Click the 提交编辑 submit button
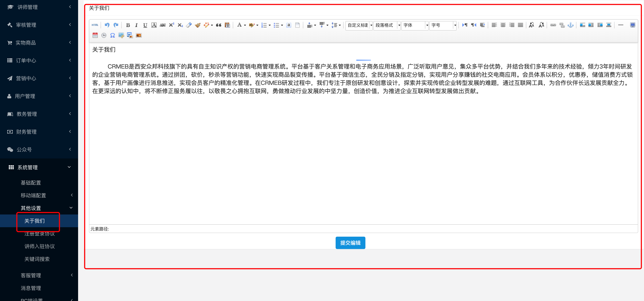The height and width of the screenshot is (301, 644). click(350, 243)
